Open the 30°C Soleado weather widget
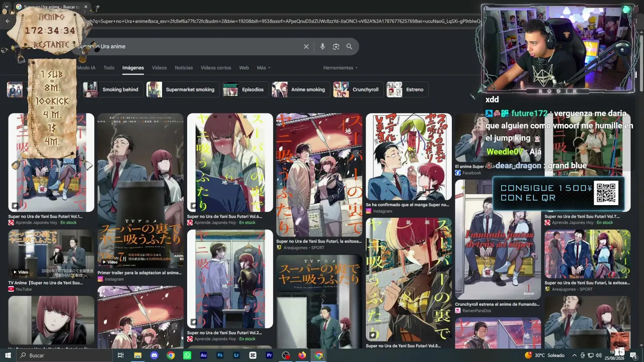The image size is (644, 362). (544, 355)
